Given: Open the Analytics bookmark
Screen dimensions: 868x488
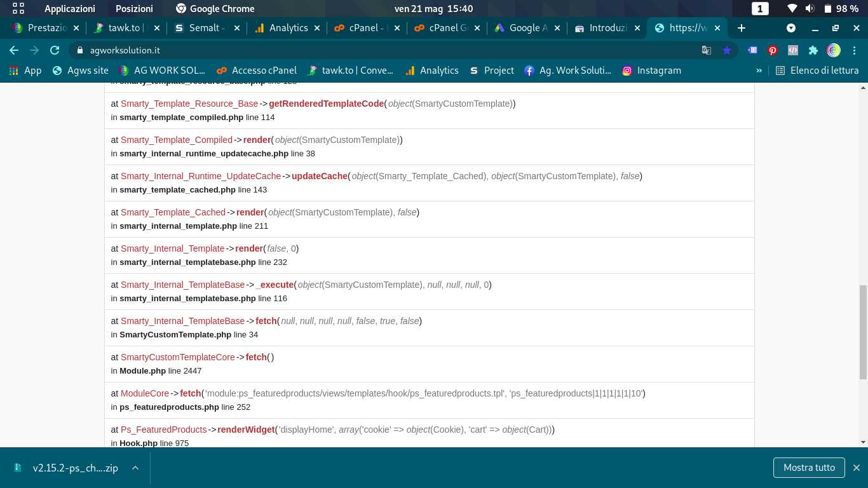Looking at the screenshot, I should [x=432, y=71].
